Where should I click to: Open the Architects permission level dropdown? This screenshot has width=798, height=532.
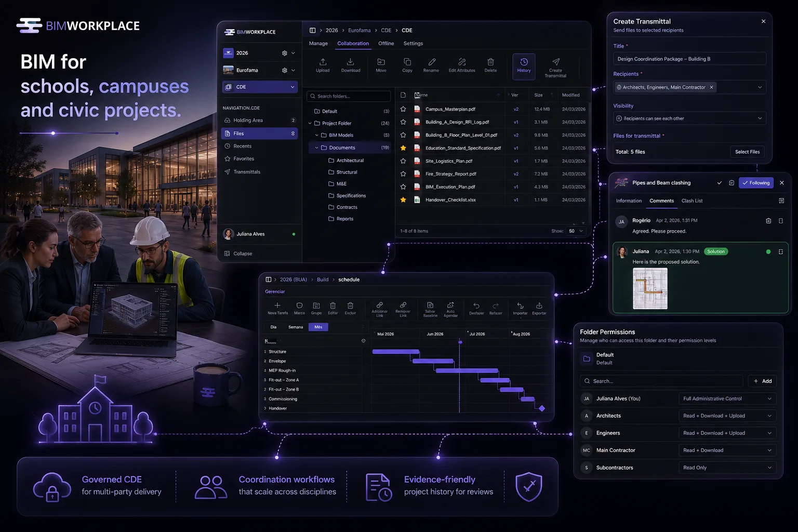tap(727, 416)
